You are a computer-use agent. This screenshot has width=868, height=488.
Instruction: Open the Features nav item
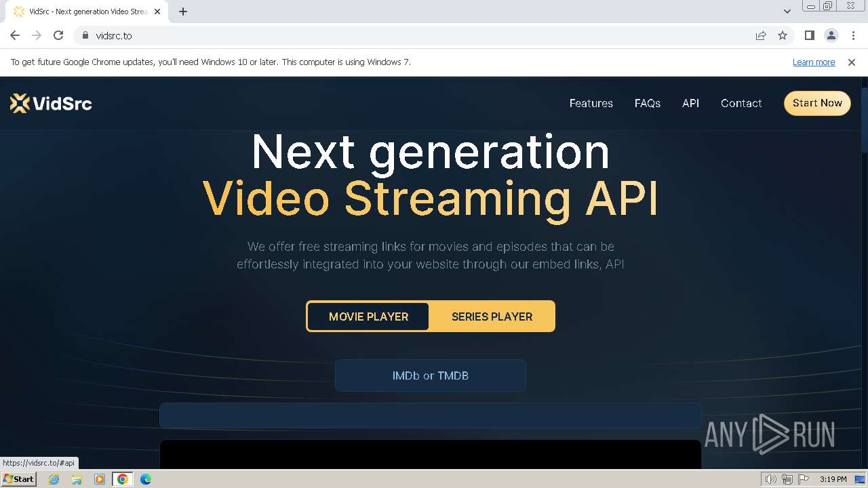click(x=591, y=103)
